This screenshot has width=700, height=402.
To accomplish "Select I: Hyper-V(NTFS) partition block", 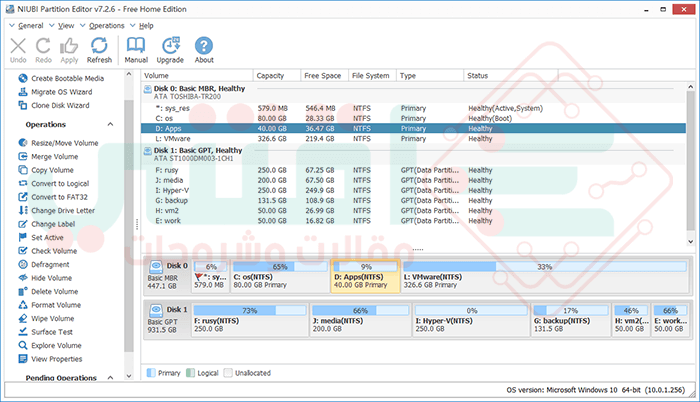I will point(471,320).
